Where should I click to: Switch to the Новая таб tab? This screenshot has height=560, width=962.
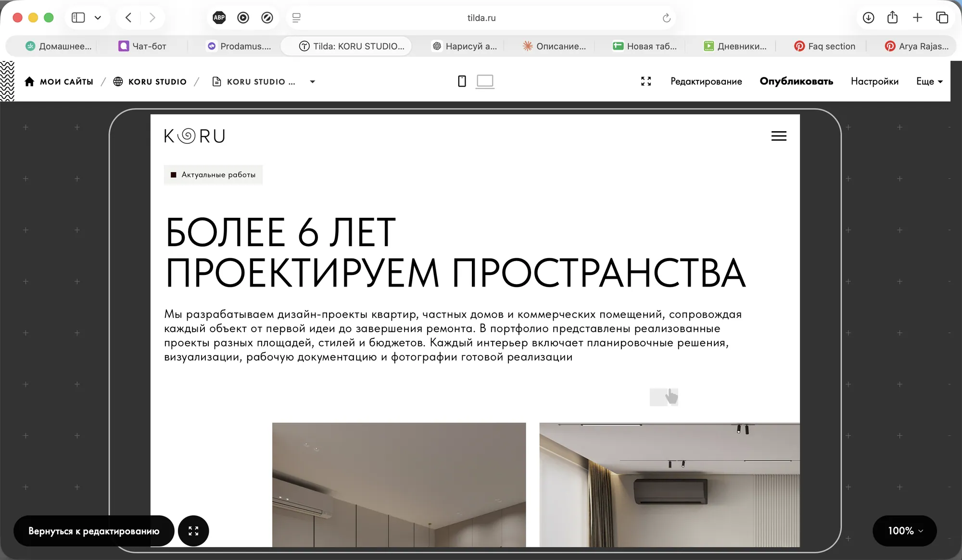pos(645,46)
